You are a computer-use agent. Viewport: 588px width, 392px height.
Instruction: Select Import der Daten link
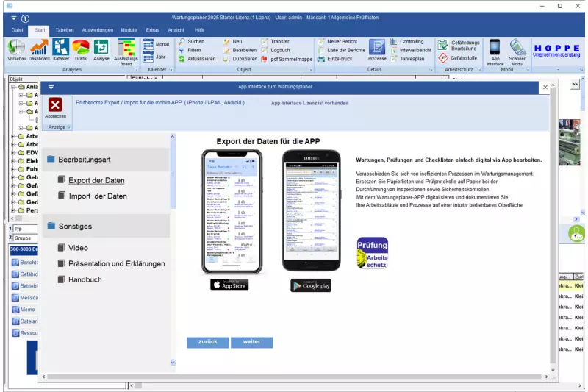pos(97,196)
